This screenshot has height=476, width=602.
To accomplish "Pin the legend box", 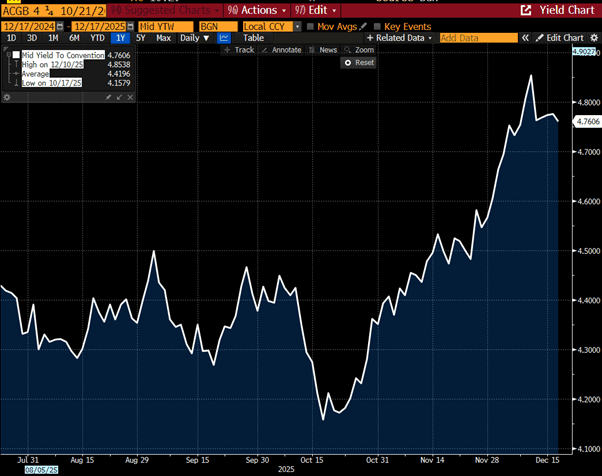I will [108, 98].
